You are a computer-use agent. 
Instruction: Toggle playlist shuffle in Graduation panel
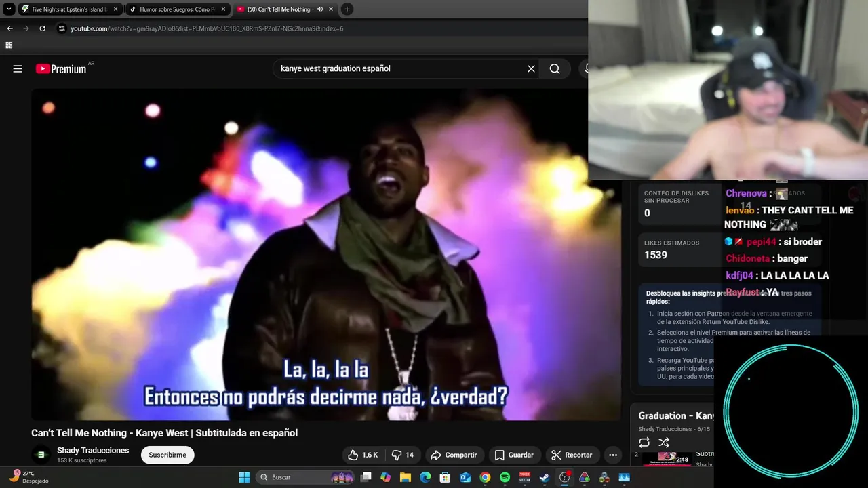tap(664, 443)
